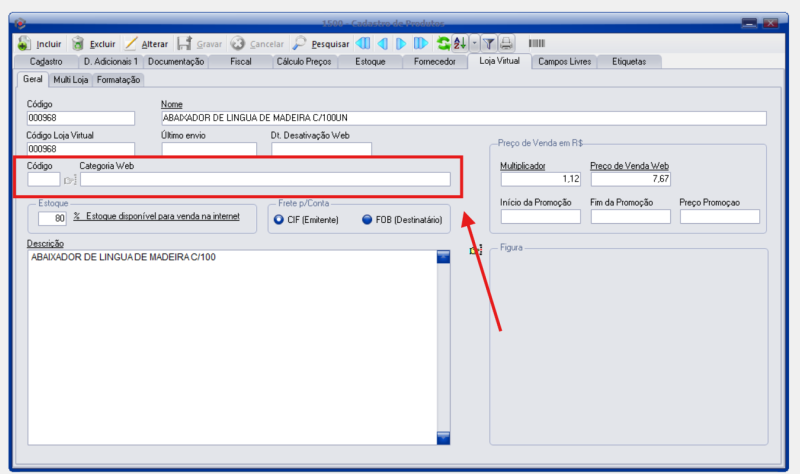Open the Multi Loja sub-tab
The width and height of the screenshot is (800, 474).
[69, 79]
